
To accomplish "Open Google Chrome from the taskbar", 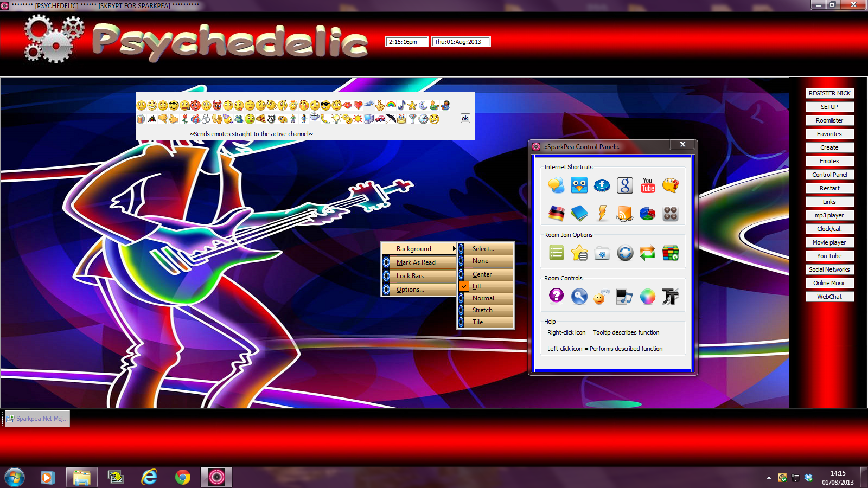I will coord(183,477).
